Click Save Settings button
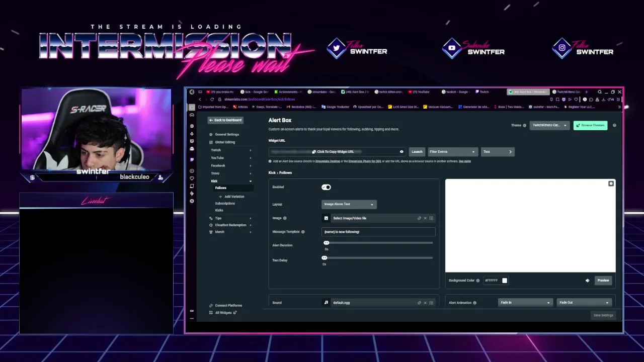The image size is (644, 362). (x=603, y=315)
